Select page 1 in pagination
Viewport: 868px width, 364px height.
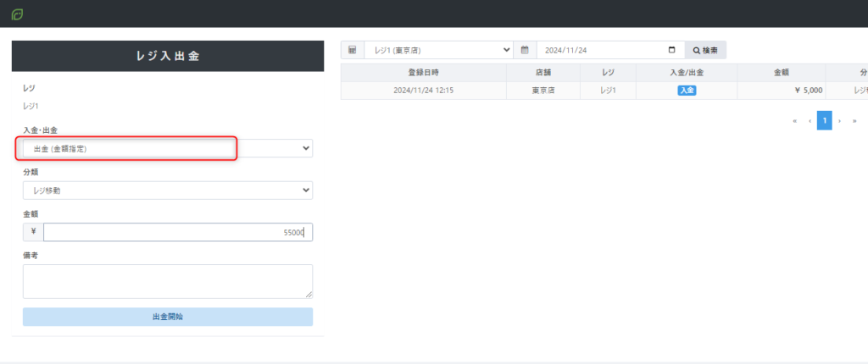tap(824, 120)
